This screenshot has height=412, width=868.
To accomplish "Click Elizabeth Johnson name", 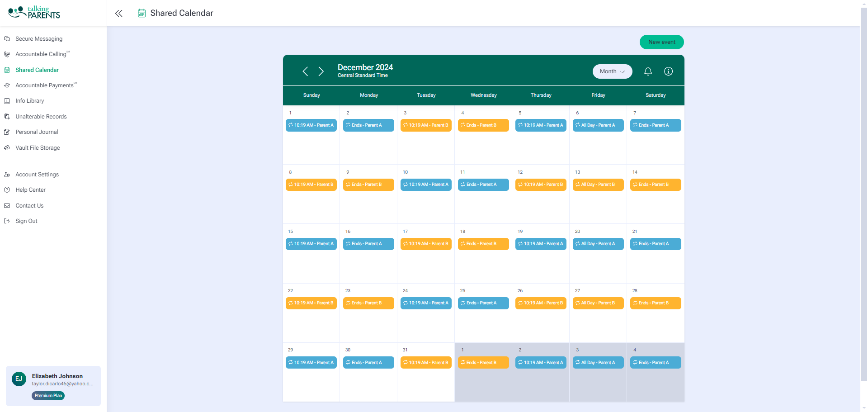I will click(57, 376).
